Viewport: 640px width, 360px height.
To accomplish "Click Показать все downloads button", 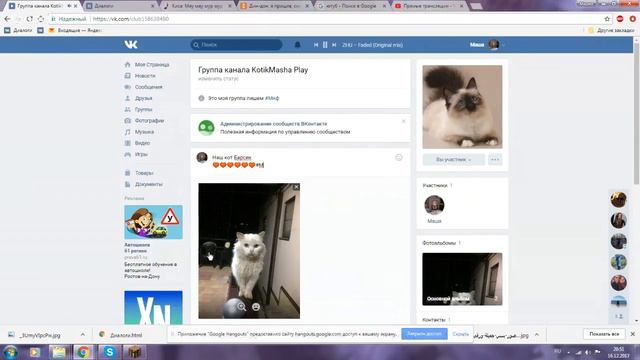I will click(x=604, y=334).
